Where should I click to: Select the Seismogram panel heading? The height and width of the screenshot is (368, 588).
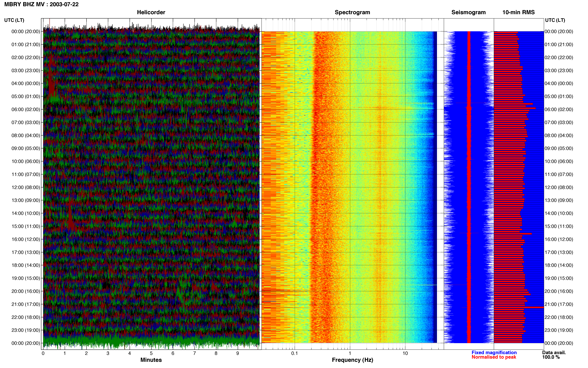pyautogui.click(x=468, y=12)
